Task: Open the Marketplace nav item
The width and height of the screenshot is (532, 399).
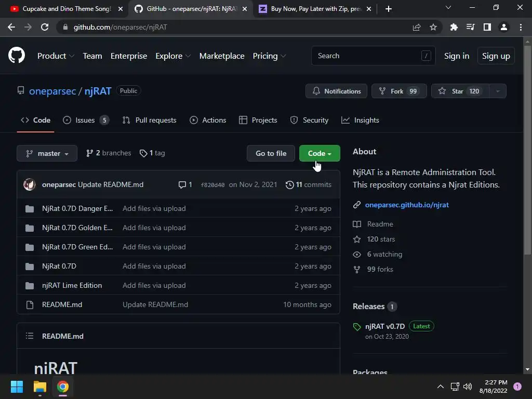Action: pyautogui.click(x=222, y=56)
